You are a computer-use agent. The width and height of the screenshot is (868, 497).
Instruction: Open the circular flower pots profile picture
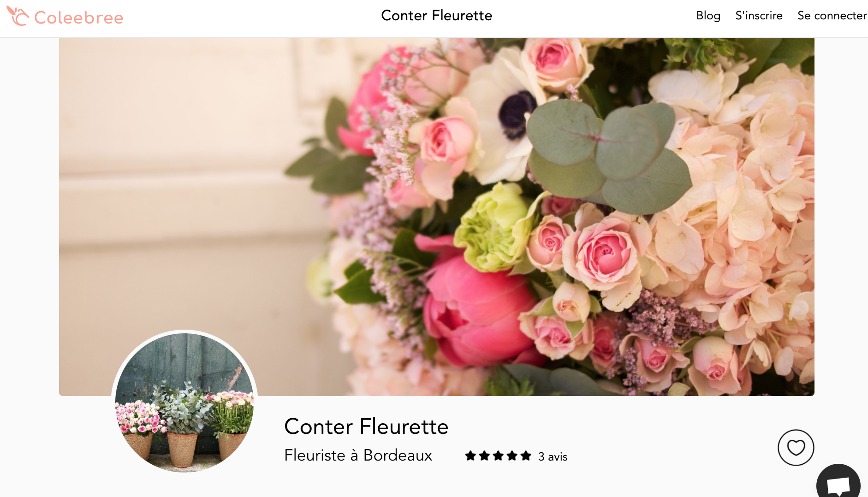click(x=184, y=402)
